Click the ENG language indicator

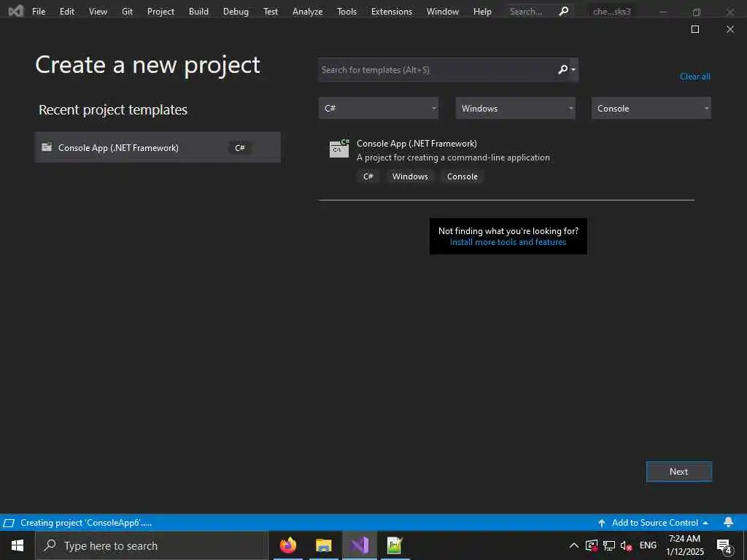(648, 545)
